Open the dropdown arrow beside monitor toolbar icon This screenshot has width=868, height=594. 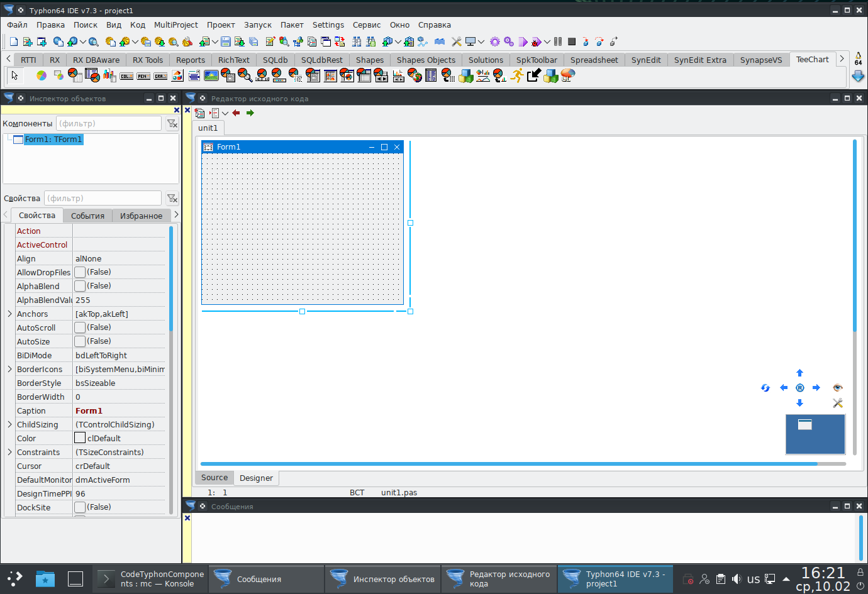click(x=481, y=41)
